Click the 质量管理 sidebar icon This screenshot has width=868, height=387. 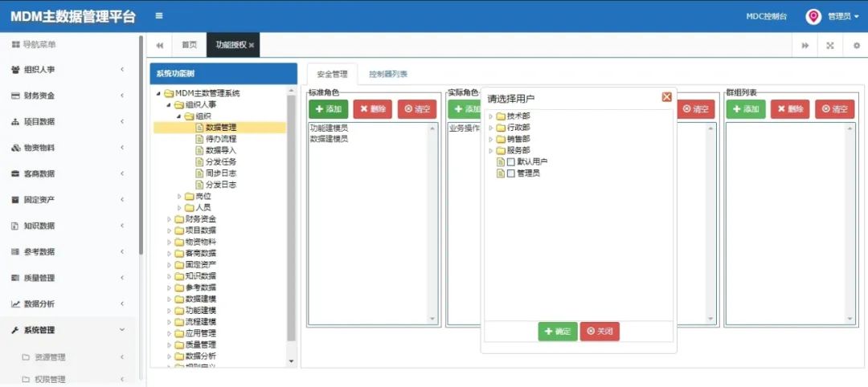pyautogui.click(x=15, y=278)
